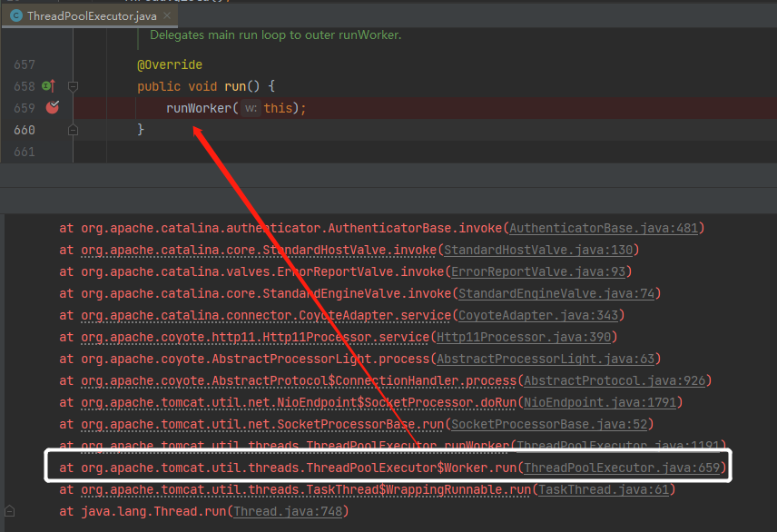Click the 'w:' parameter hint in runWorker

[251, 108]
